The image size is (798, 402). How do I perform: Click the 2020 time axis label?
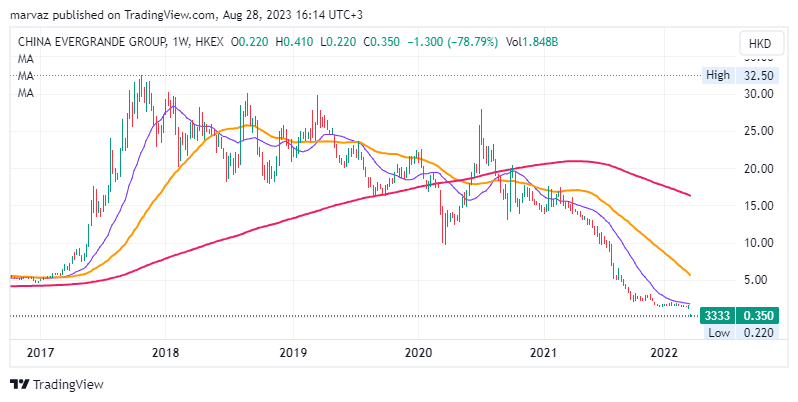point(418,353)
